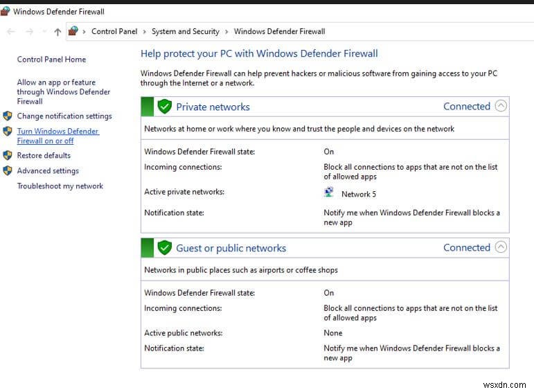Click Active private networks label
This screenshot has height=392, width=534.
pyautogui.click(x=184, y=192)
